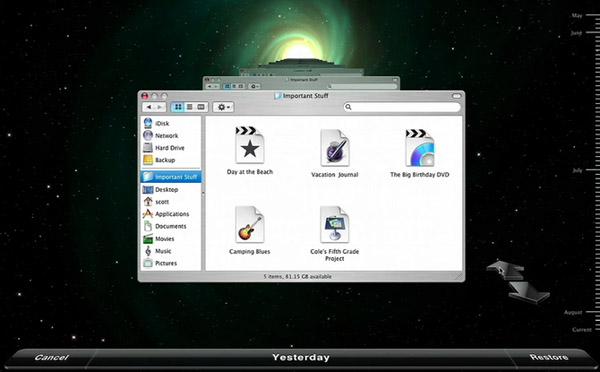Screen dimensions: 600x372
Task: Select the earlier Important Stuff window behind
Action: pos(301,83)
